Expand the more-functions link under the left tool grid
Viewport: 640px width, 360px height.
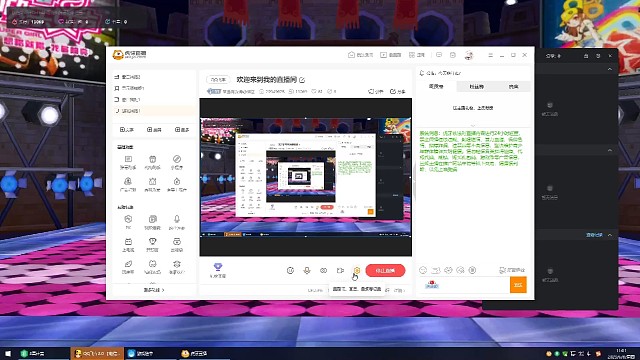pos(154,290)
